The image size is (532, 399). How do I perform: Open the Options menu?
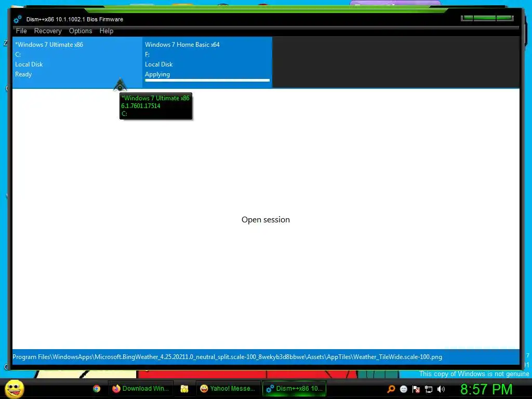pos(81,31)
